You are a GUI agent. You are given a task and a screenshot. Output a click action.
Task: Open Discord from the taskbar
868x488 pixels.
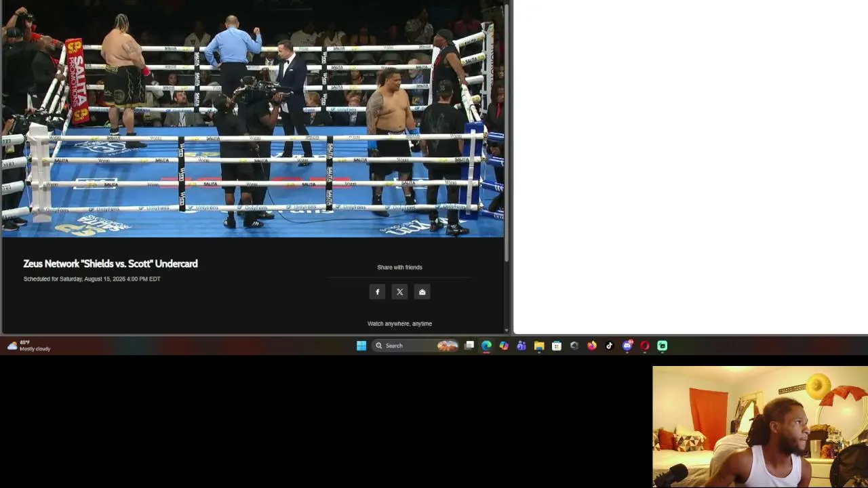pos(627,346)
